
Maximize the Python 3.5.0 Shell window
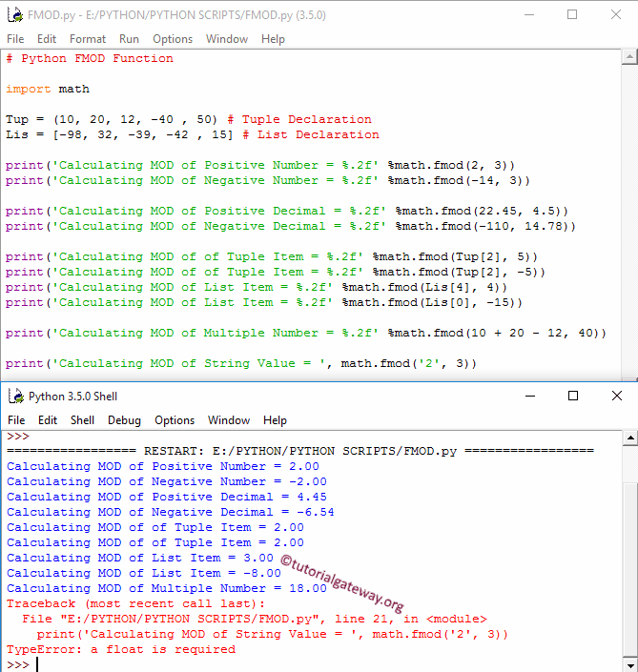tap(573, 396)
